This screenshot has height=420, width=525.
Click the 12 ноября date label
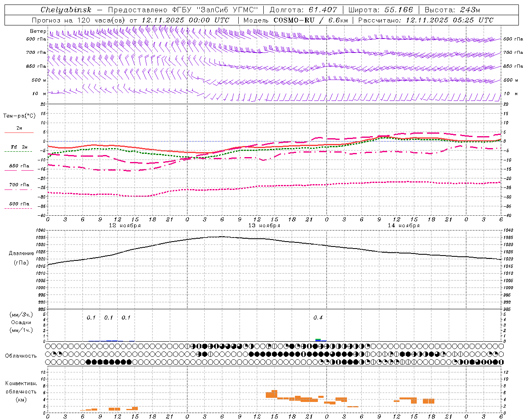pyautogui.click(x=125, y=226)
